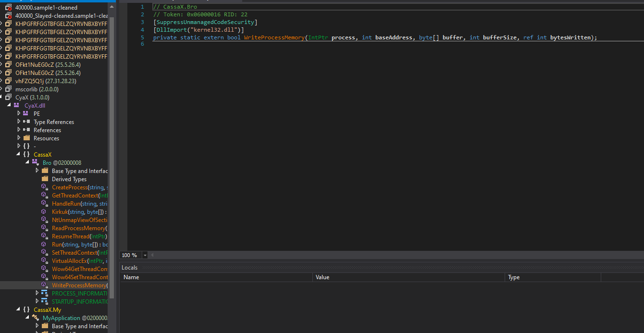Expand the PROCESS_INFORMATION struct node
Screen dimensions: 644x333
pyautogui.click(x=37, y=294)
